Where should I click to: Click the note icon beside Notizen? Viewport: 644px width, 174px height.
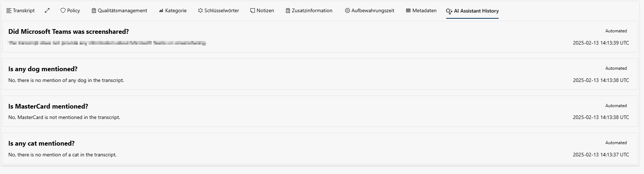pyautogui.click(x=253, y=10)
